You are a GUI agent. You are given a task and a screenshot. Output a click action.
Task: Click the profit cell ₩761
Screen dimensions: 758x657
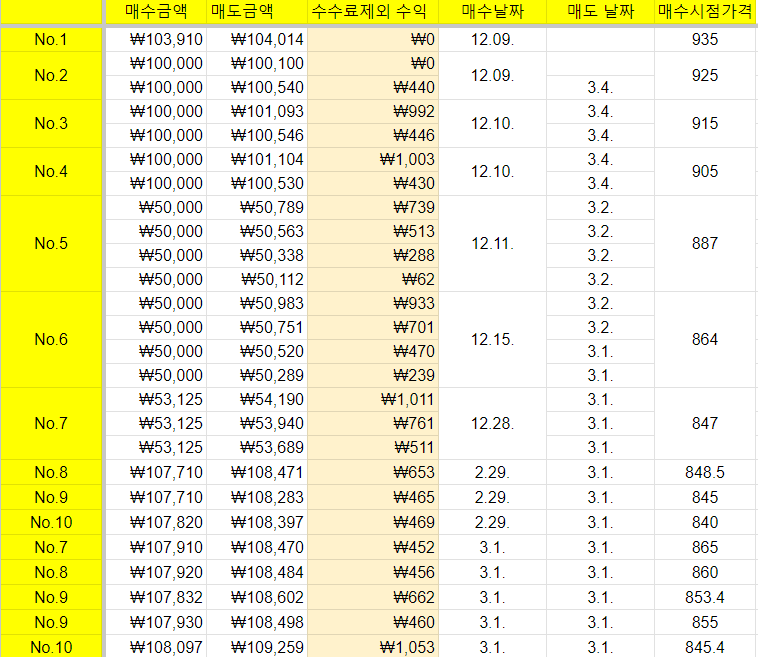click(373, 423)
